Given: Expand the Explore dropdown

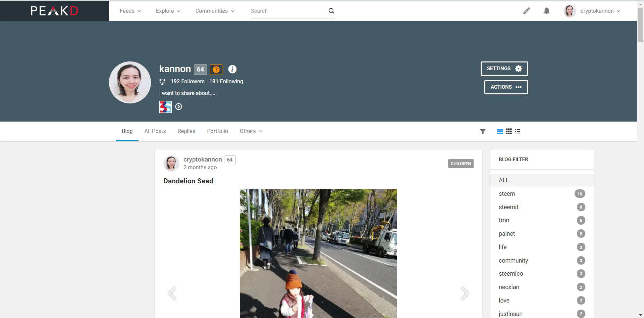Looking at the screenshot, I should point(168,11).
